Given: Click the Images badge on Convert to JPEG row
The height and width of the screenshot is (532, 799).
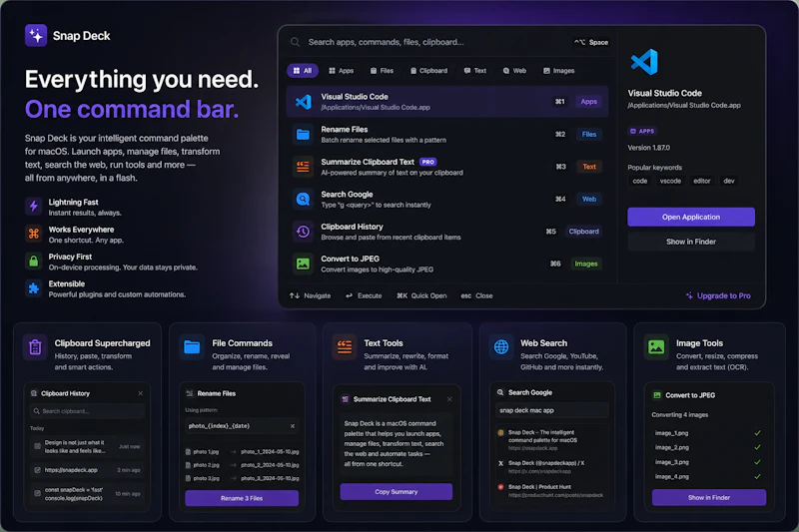Looking at the screenshot, I should pos(586,264).
